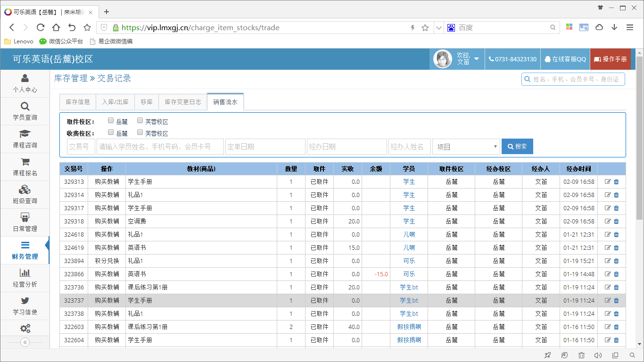The width and height of the screenshot is (644, 362).
Task: Switch to the 库存信息 tab
Action: 77,102
